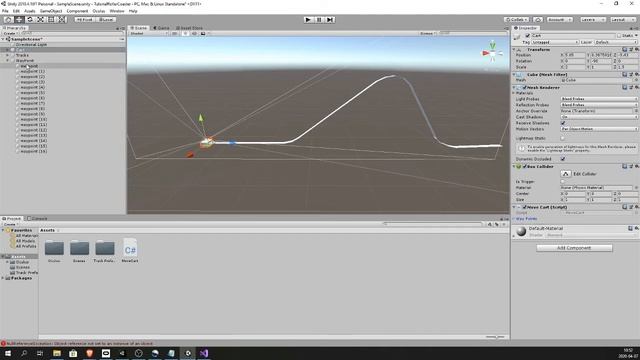640x360 pixels.
Task: Click the scene orientation gizmo
Action: (x=493, y=52)
